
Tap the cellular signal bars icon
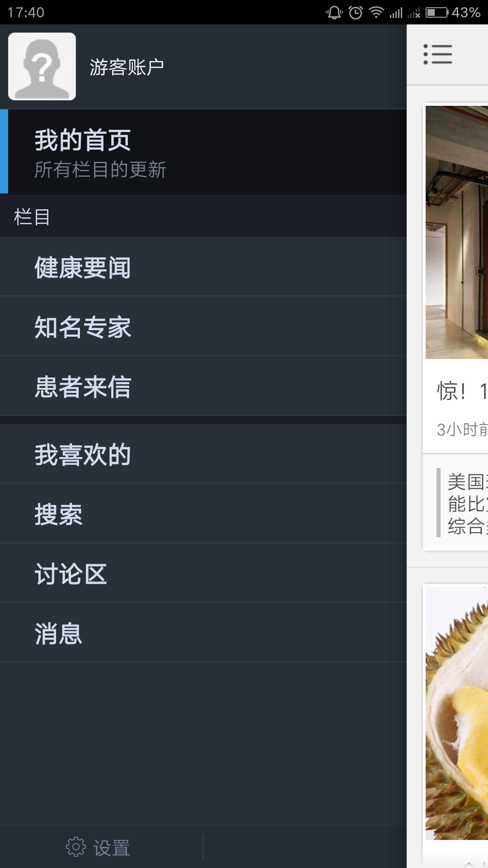[x=396, y=13]
